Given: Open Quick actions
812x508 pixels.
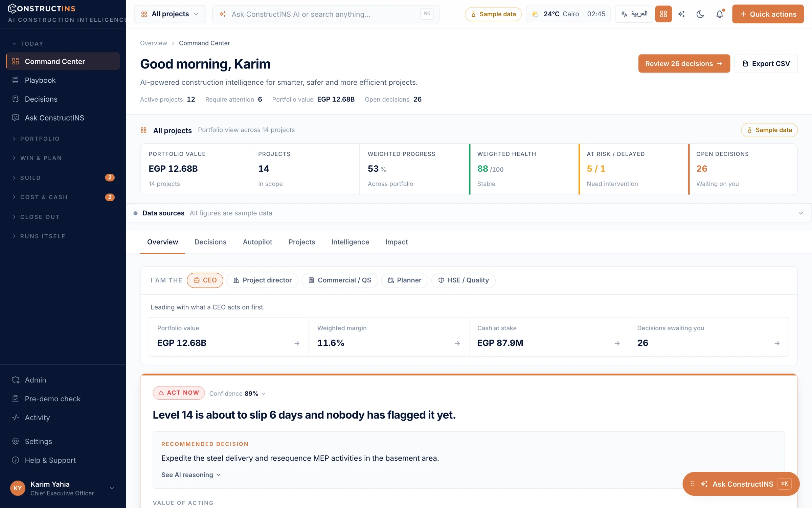Looking at the screenshot, I should coord(768,14).
